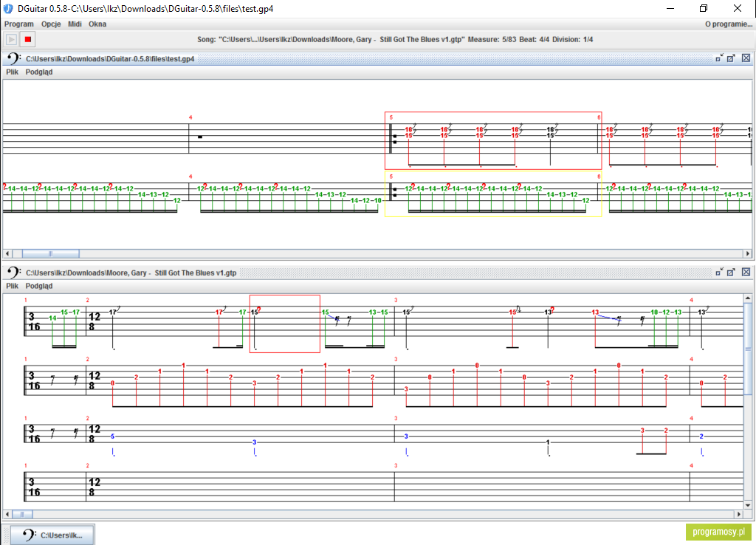Maximize the test.gp4 internal window

pos(731,58)
